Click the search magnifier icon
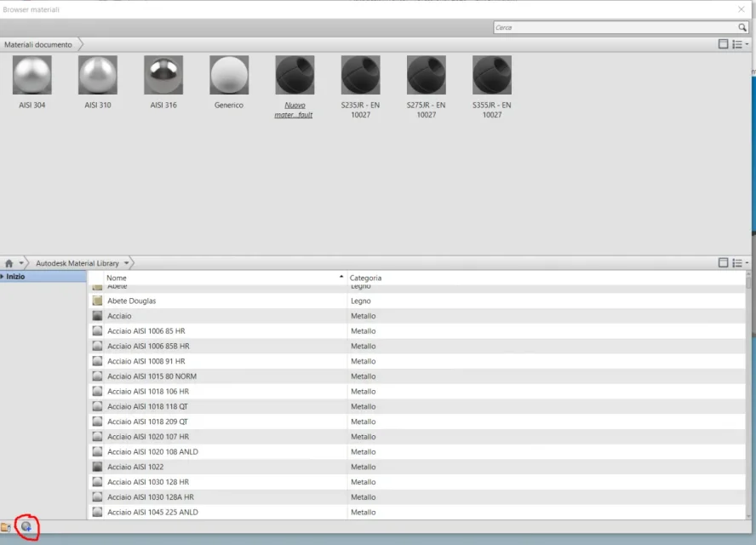Viewport: 756px width, 545px height. click(742, 26)
